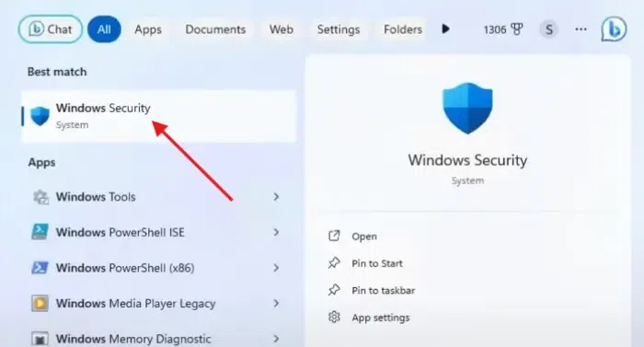The image size is (644, 347).
Task: Click the Open external-link icon
Action: tap(334, 236)
